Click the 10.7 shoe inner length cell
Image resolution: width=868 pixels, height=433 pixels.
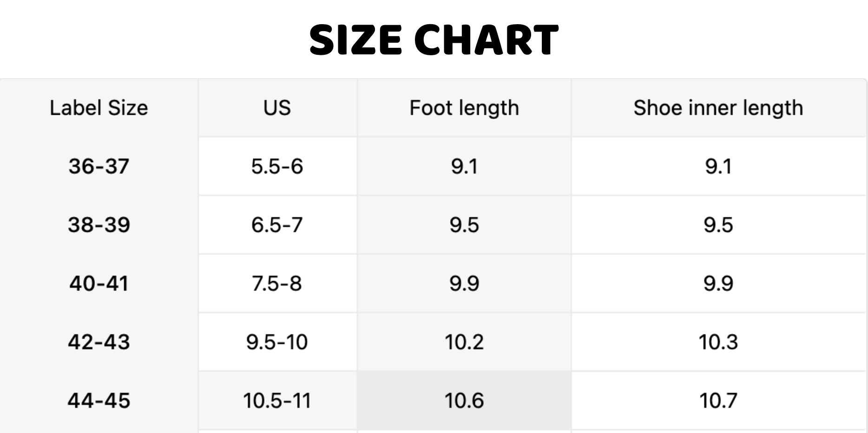coord(718,400)
